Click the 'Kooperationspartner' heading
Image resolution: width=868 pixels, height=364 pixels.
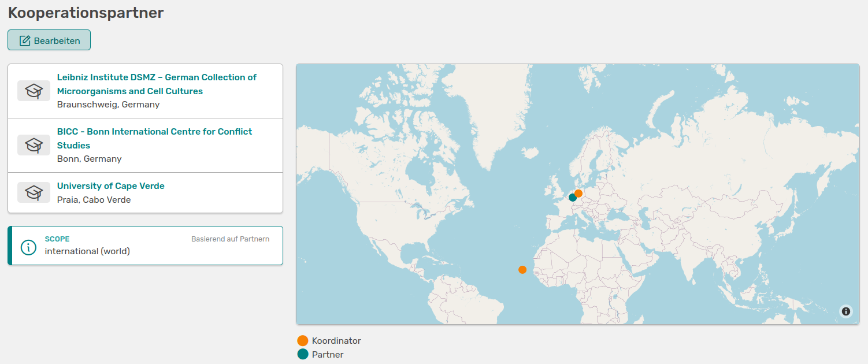86,13
